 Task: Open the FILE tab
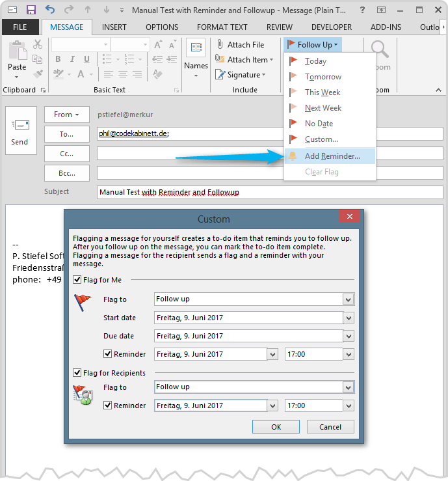[20, 27]
